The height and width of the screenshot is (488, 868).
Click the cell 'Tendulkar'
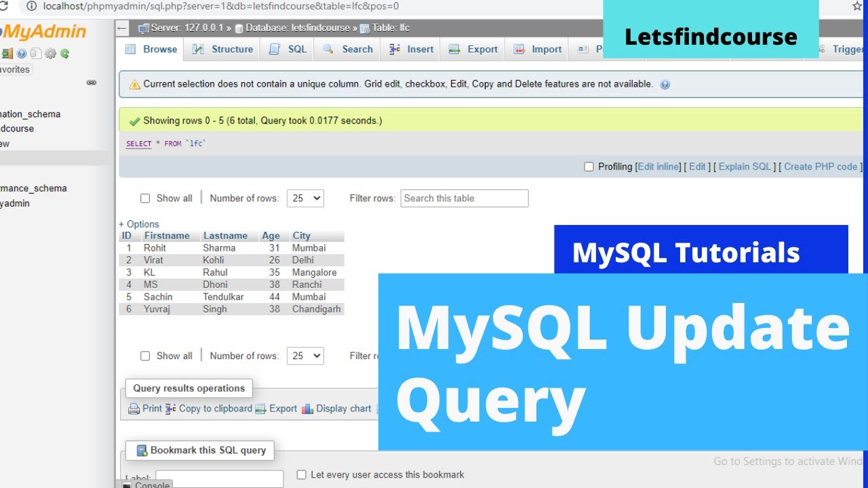point(223,297)
